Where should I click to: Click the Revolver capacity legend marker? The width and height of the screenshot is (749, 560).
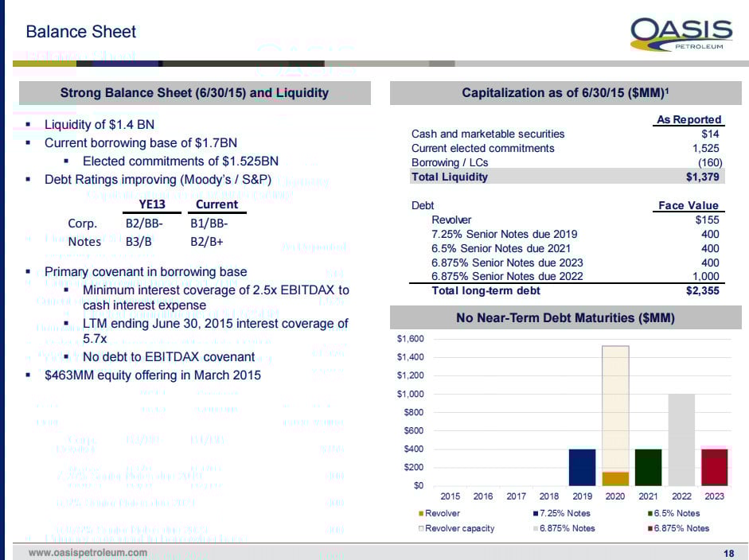pyautogui.click(x=421, y=527)
